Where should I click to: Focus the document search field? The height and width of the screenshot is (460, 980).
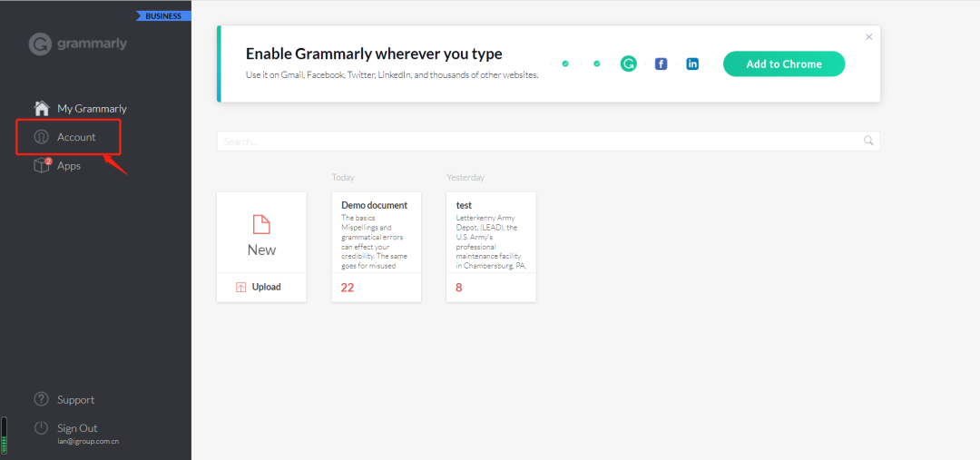(x=535, y=142)
